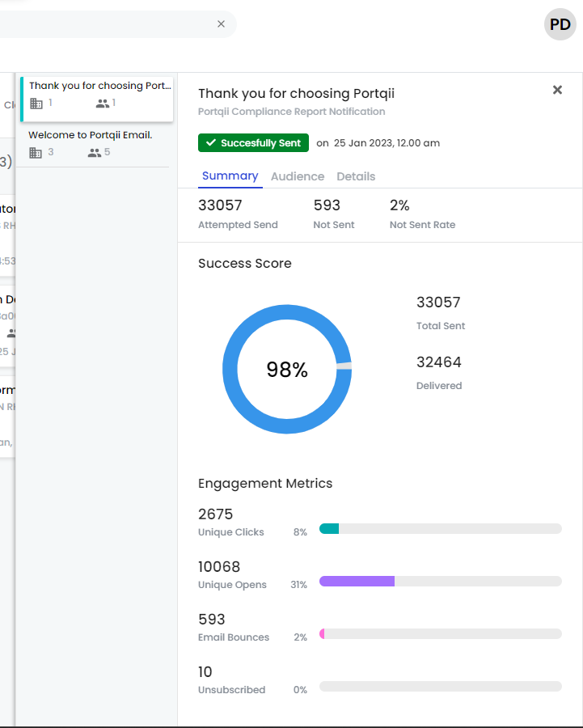
Task: Click people icon under Welcome to Portqii Email
Action: point(94,153)
